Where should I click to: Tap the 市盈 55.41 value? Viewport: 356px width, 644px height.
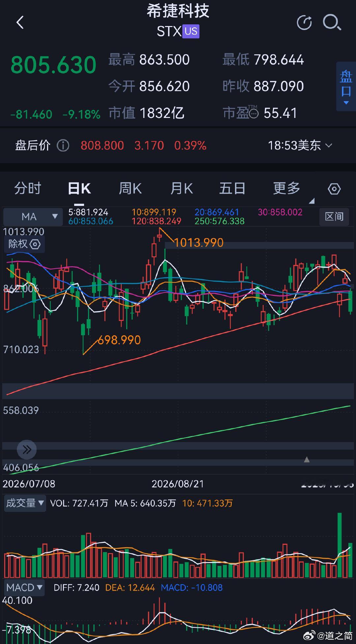(280, 113)
